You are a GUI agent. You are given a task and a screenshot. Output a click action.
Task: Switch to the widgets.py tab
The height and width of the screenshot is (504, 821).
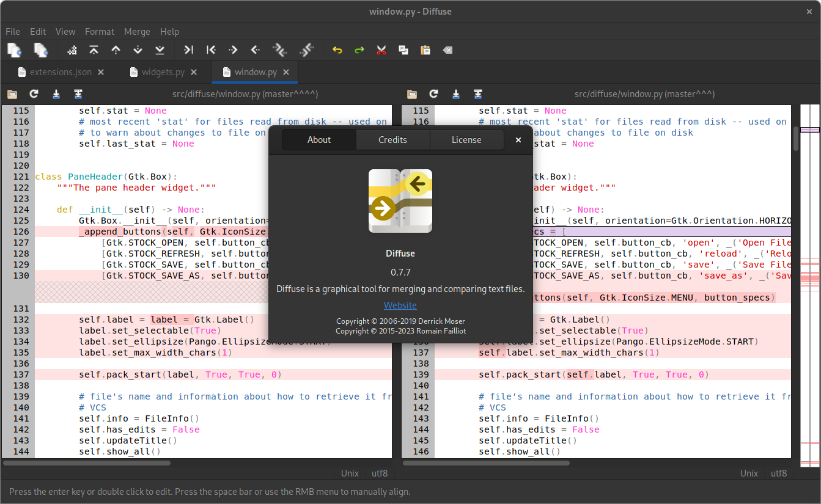tap(163, 72)
